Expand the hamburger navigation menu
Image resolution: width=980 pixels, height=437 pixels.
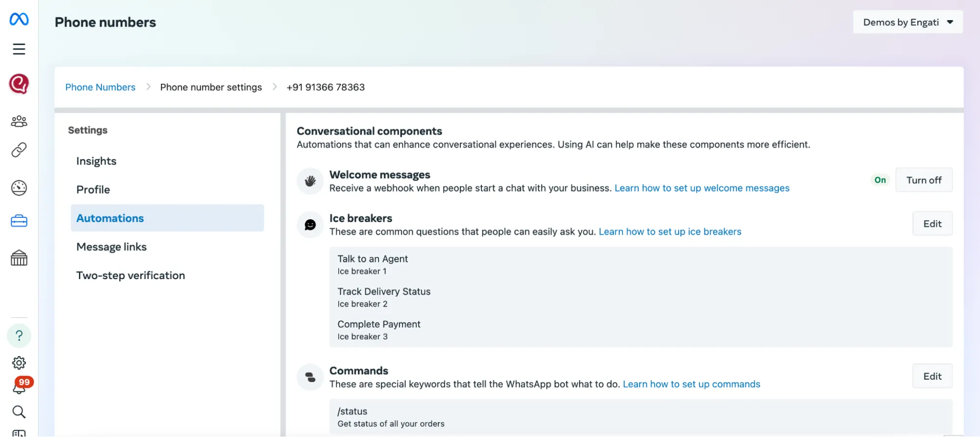[x=19, y=49]
